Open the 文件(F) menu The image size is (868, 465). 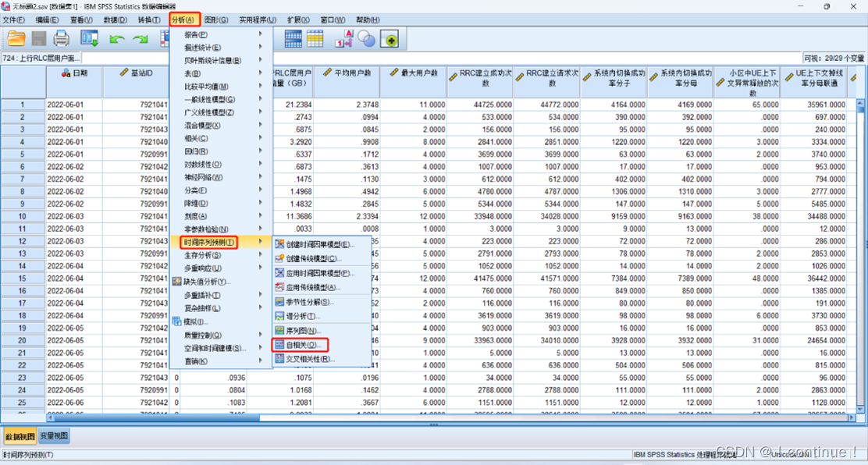pyautogui.click(x=14, y=20)
